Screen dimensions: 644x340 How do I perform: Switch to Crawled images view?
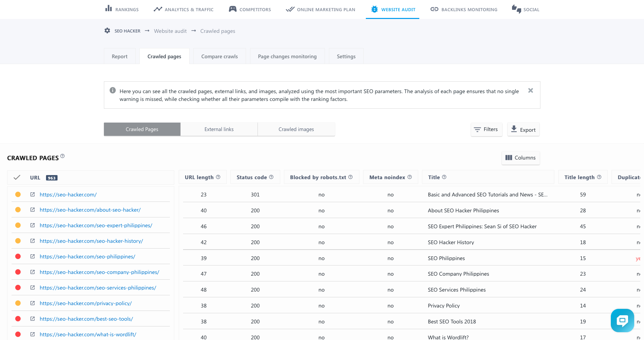pos(296,129)
